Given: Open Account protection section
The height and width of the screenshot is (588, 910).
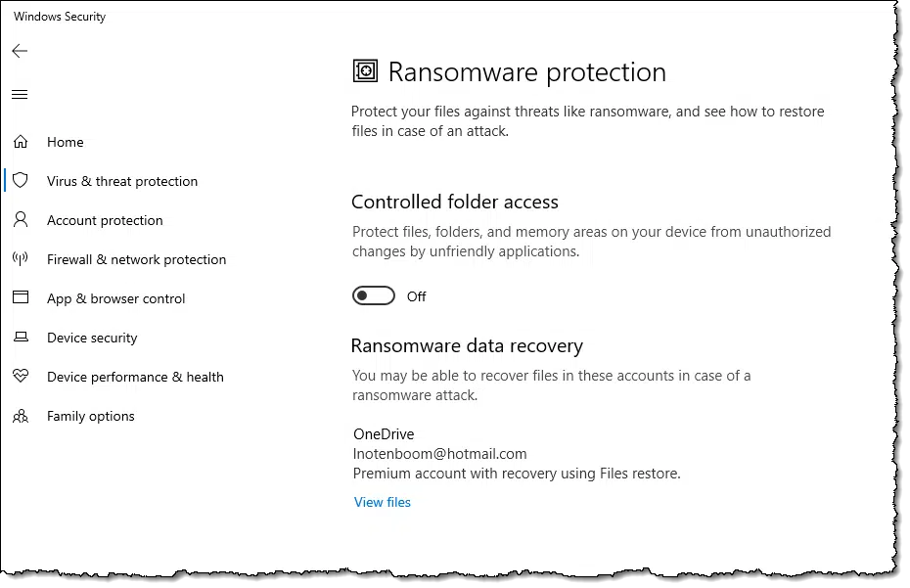Looking at the screenshot, I should click(105, 220).
